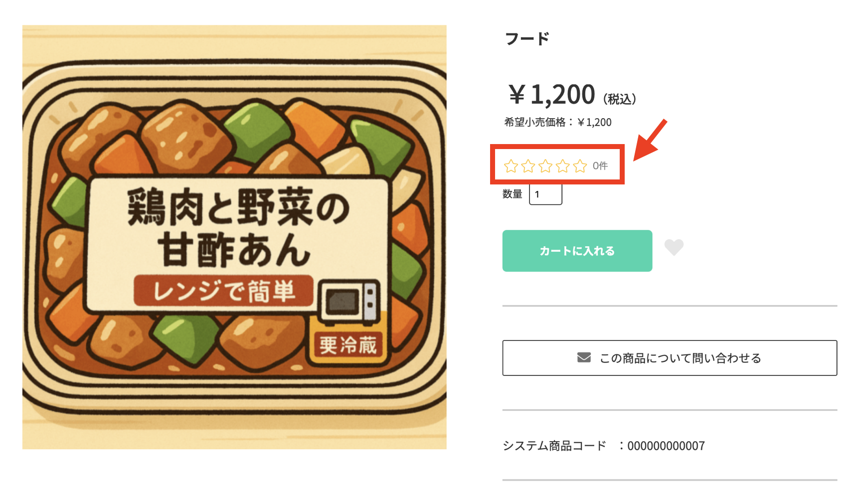
Task: Click the 数量 label text
Action: (x=512, y=194)
